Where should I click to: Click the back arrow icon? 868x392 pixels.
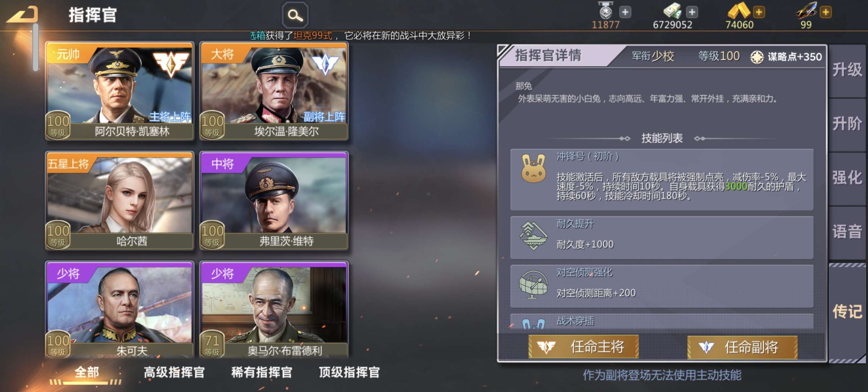(22, 15)
